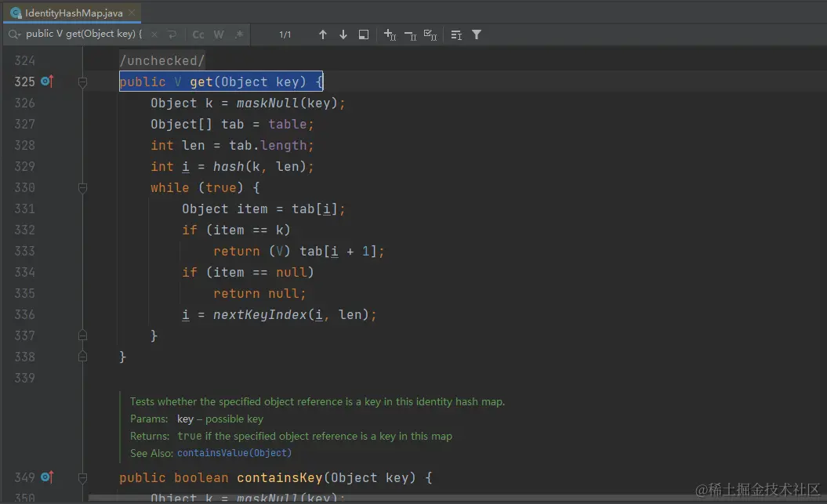The height and width of the screenshot is (504, 827).
Task: Click the search field containing 'public V get(Object key) {'
Action: 85,34
